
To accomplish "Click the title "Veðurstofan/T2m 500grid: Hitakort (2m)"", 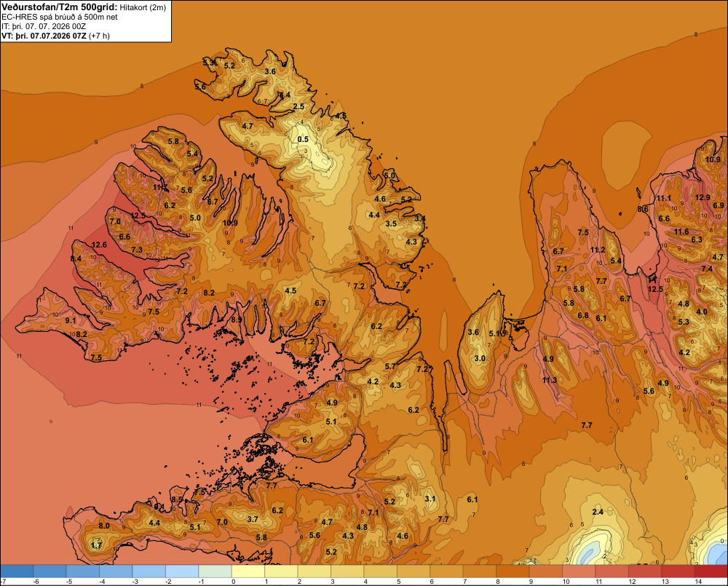I will pyautogui.click(x=83, y=7).
